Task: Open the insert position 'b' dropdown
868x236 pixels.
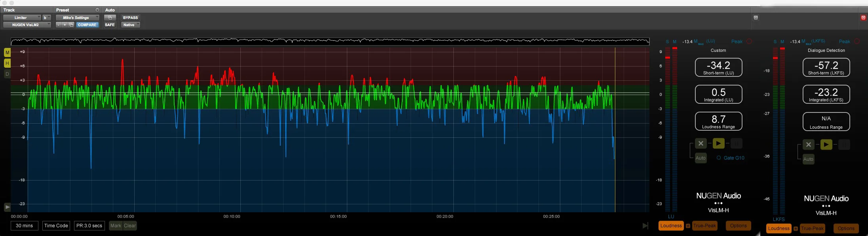Action: coord(47,17)
